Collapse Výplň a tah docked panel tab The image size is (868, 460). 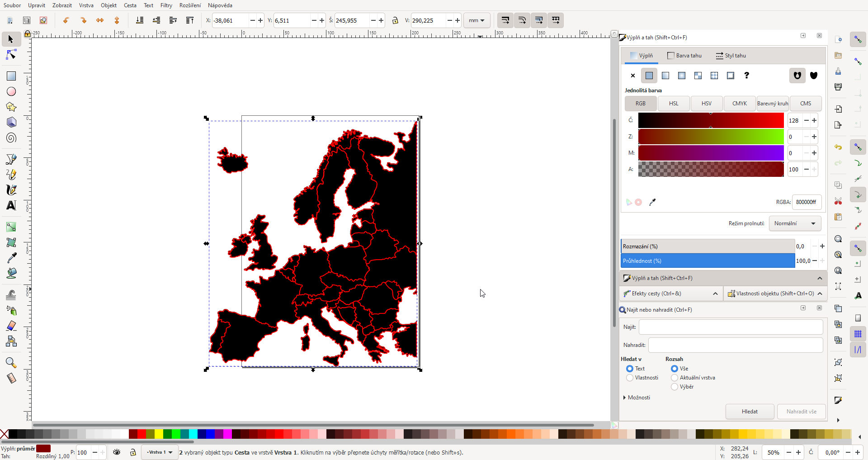pyautogui.click(x=820, y=278)
